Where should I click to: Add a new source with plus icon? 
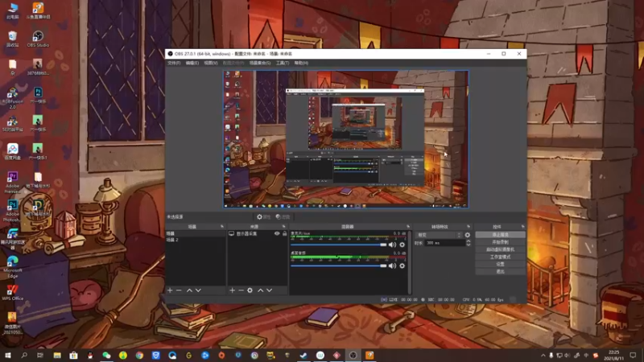click(x=232, y=290)
